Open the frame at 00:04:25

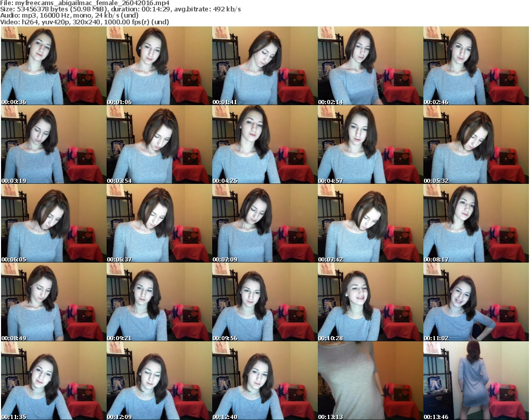264,144
